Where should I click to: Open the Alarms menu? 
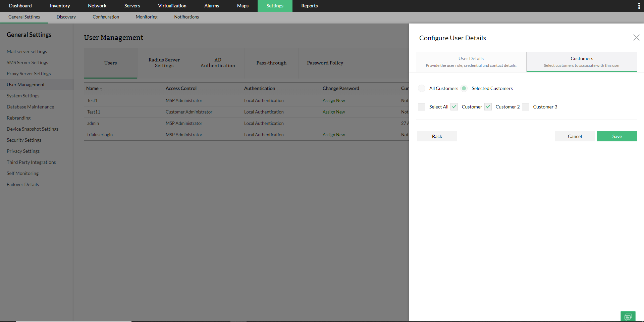(212, 6)
